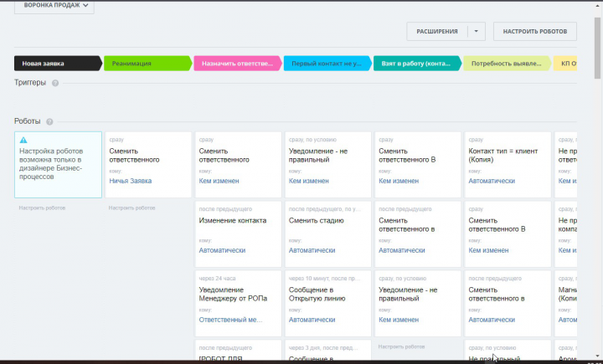Select the Потребность выявлена stage

pyautogui.click(x=508, y=64)
